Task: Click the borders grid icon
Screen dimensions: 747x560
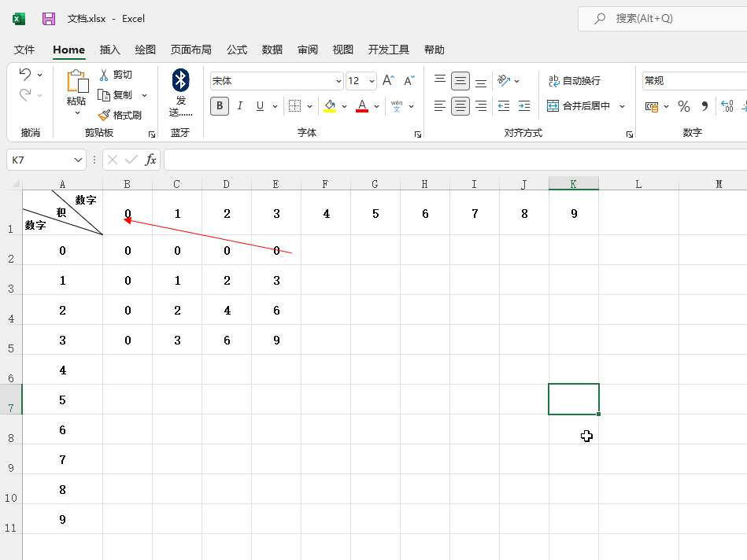Action: pyautogui.click(x=295, y=105)
